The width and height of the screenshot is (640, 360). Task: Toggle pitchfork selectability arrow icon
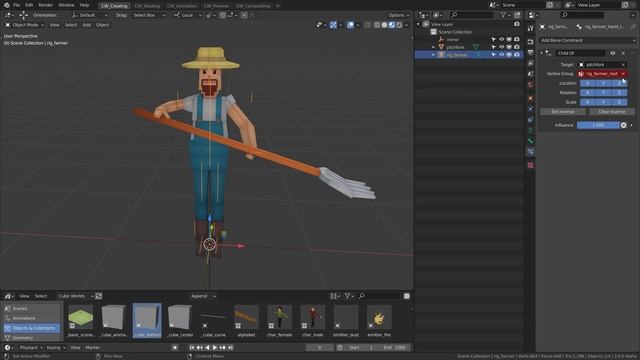click(494, 47)
